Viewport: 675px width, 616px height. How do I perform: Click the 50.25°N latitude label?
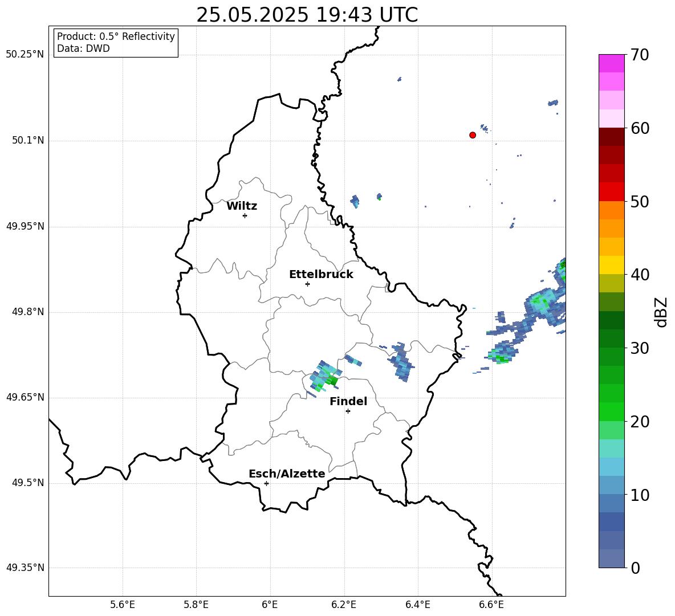[25, 55]
